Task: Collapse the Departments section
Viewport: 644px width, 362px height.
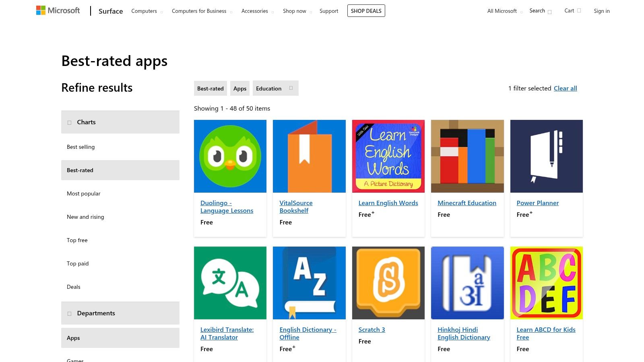Action: [x=69, y=313]
